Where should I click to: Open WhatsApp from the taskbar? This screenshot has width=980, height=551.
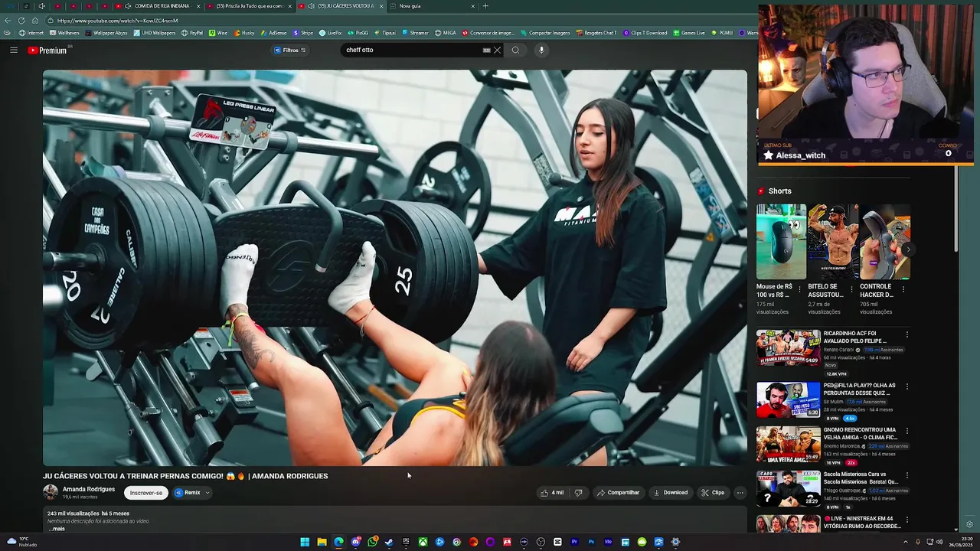(x=372, y=542)
